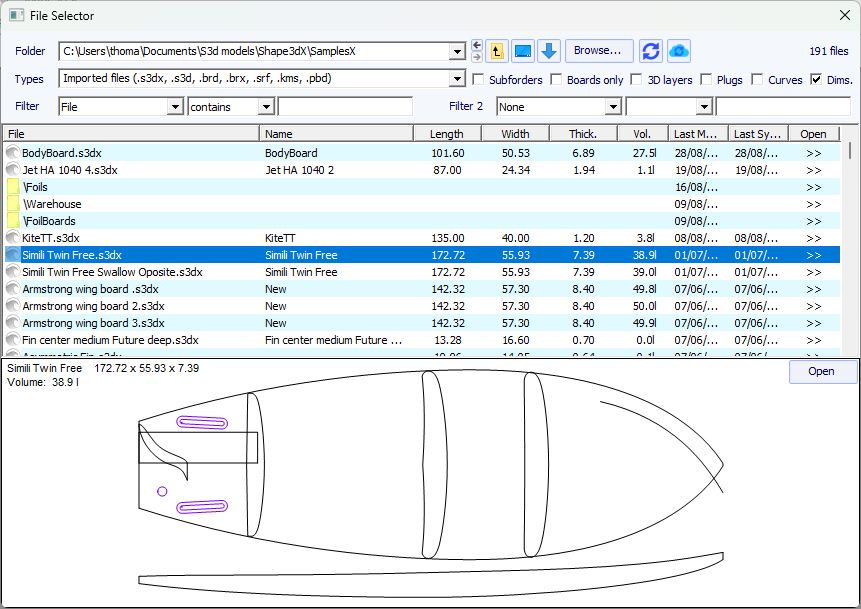
Task: Sort by the Length column header
Action: [x=447, y=134]
